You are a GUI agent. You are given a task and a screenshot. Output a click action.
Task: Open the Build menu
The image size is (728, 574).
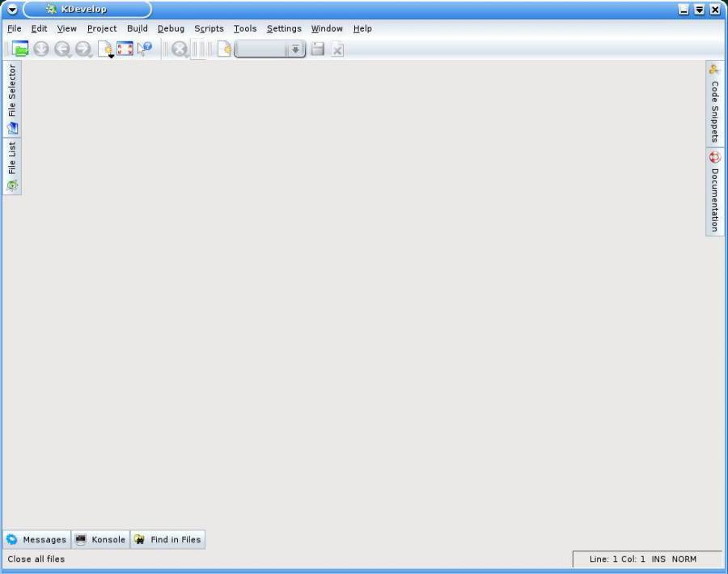(137, 28)
